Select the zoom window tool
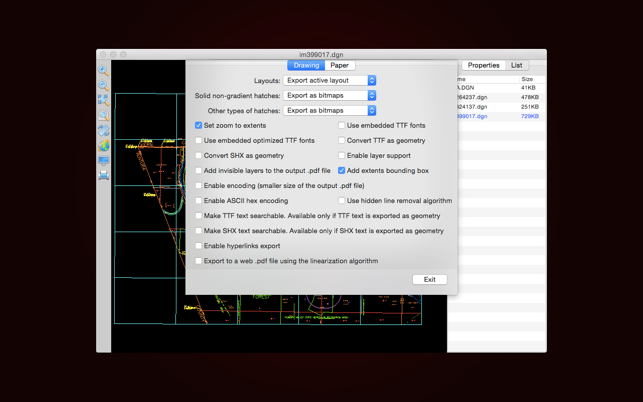Image resolution: width=643 pixels, height=402 pixels. [103, 116]
